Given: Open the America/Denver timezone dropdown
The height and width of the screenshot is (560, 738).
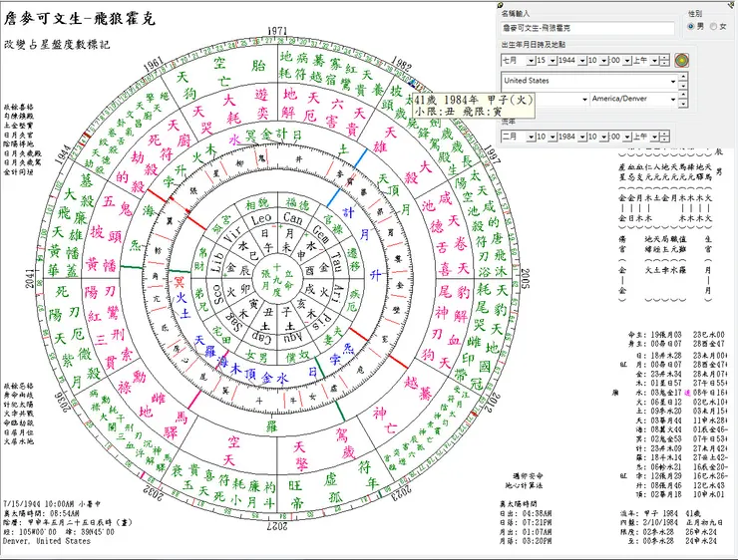Looking at the screenshot, I should point(673,100).
